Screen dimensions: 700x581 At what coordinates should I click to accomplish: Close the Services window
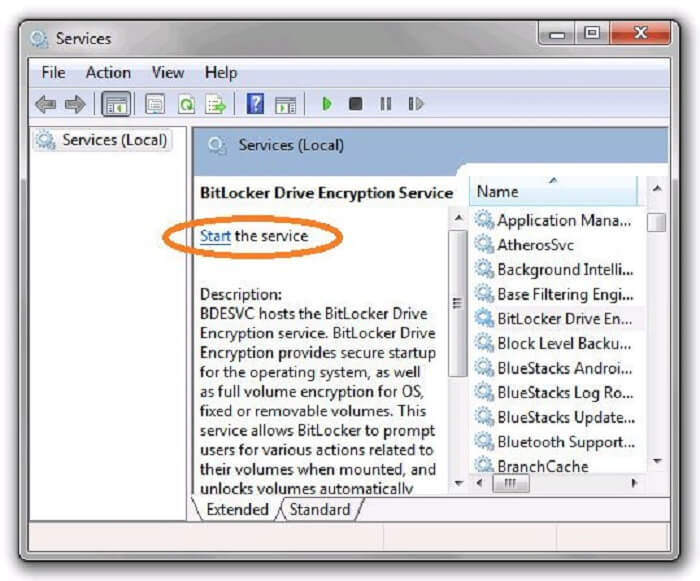(x=640, y=33)
